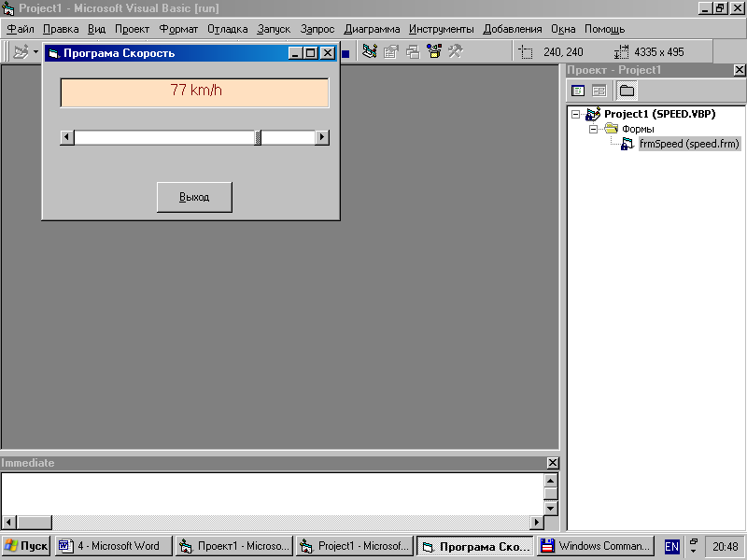Click Immediate window scroll left arrow
This screenshot has height=560, width=747.
click(x=10, y=523)
